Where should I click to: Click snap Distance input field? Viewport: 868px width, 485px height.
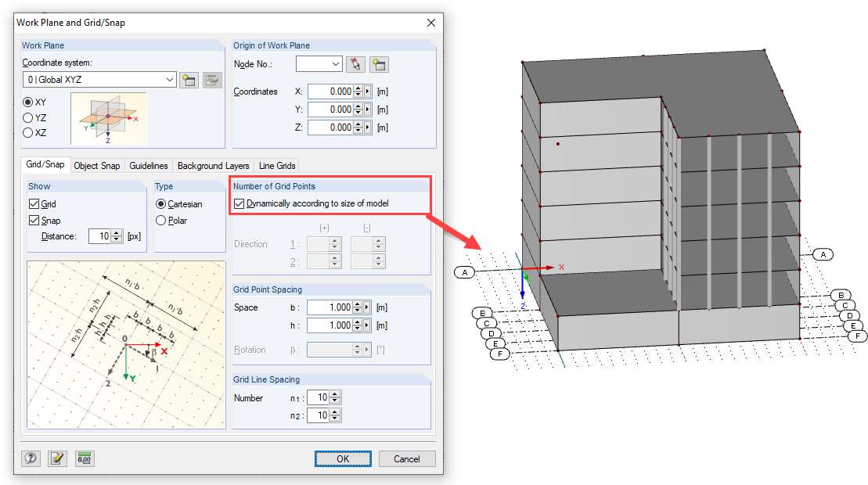tap(100, 236)
